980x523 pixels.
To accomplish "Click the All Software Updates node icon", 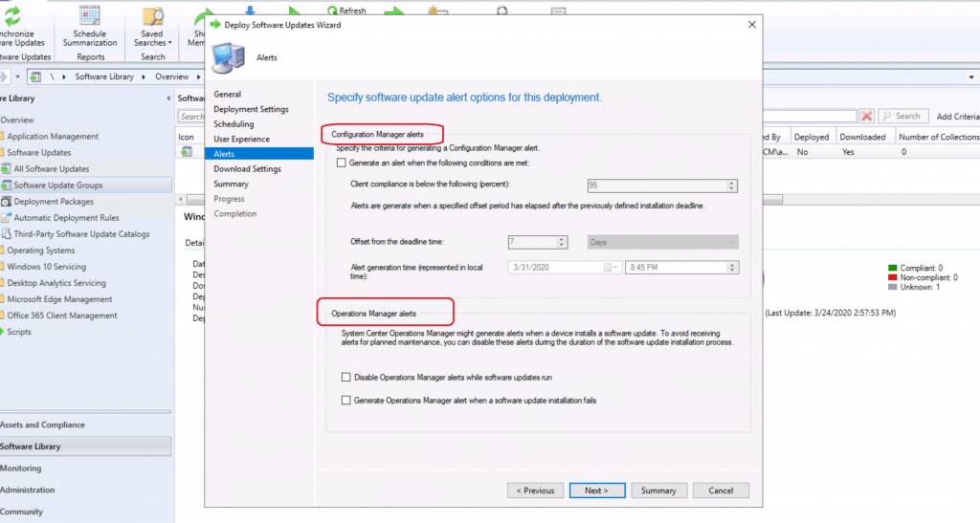I will (6, 168).
